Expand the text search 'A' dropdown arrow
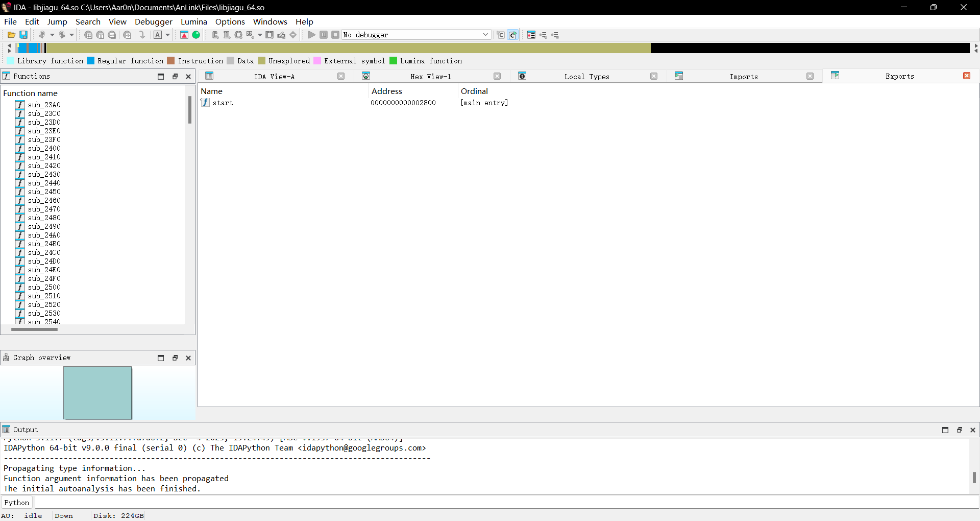 tap(167, 35)
